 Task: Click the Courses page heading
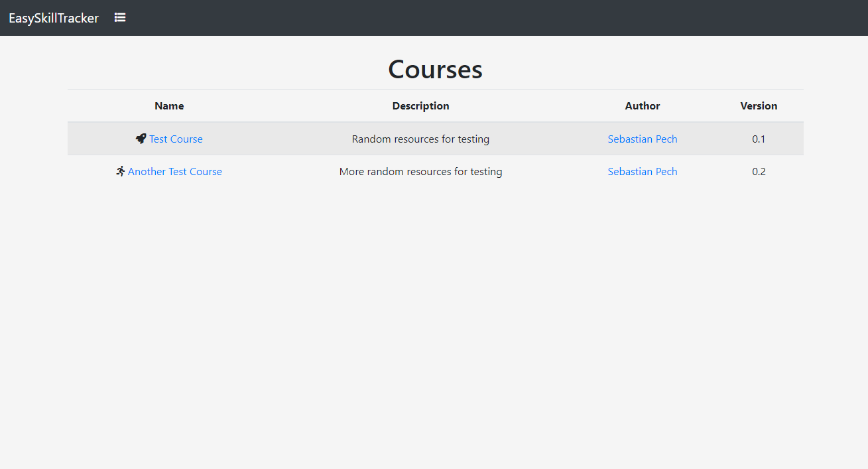click(x=435, y=69)
